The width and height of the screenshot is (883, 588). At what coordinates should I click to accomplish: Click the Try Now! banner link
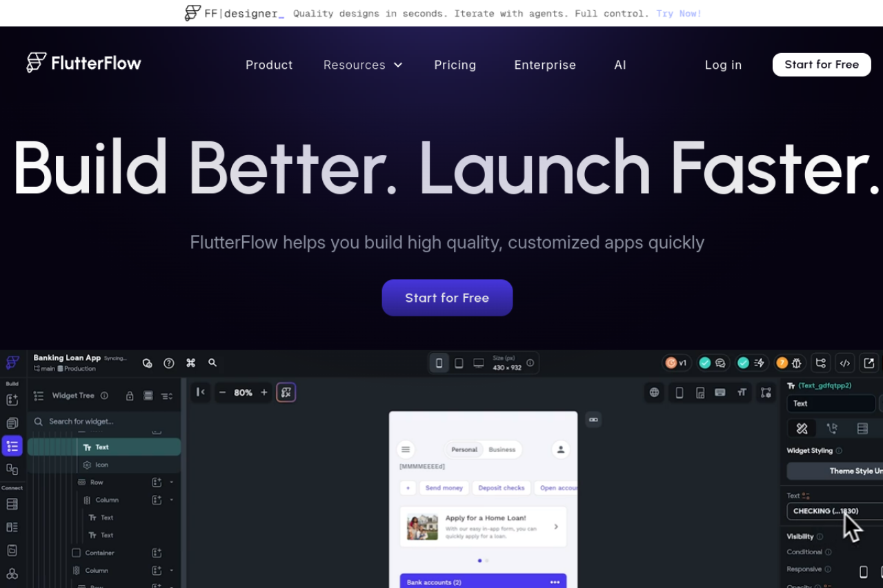click(679, 13)
